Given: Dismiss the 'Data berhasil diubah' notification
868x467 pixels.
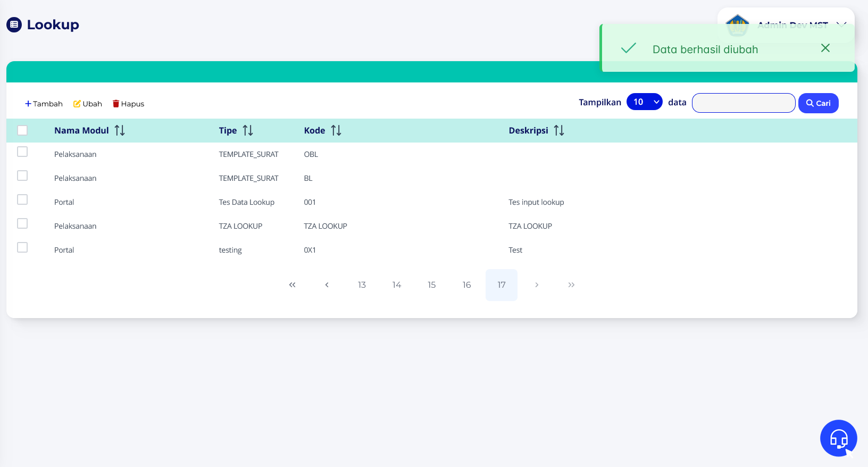Looking at the screenshot, I should tap(825, 48).
